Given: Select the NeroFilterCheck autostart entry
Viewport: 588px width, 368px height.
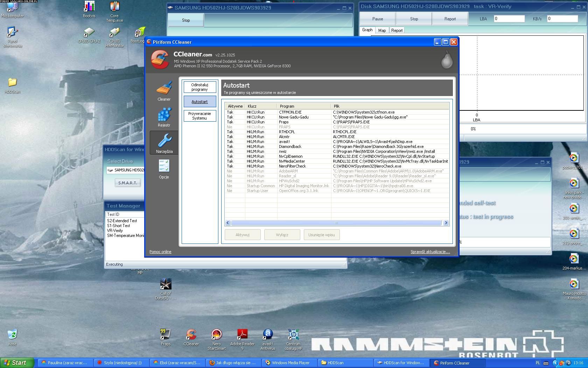Looking at the screenshot, I should click(x=337, y=166).
